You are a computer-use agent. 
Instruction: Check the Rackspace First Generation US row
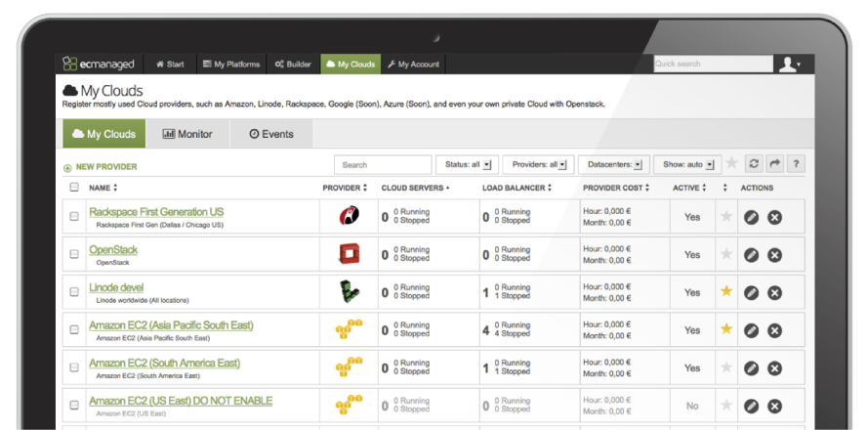74,216
